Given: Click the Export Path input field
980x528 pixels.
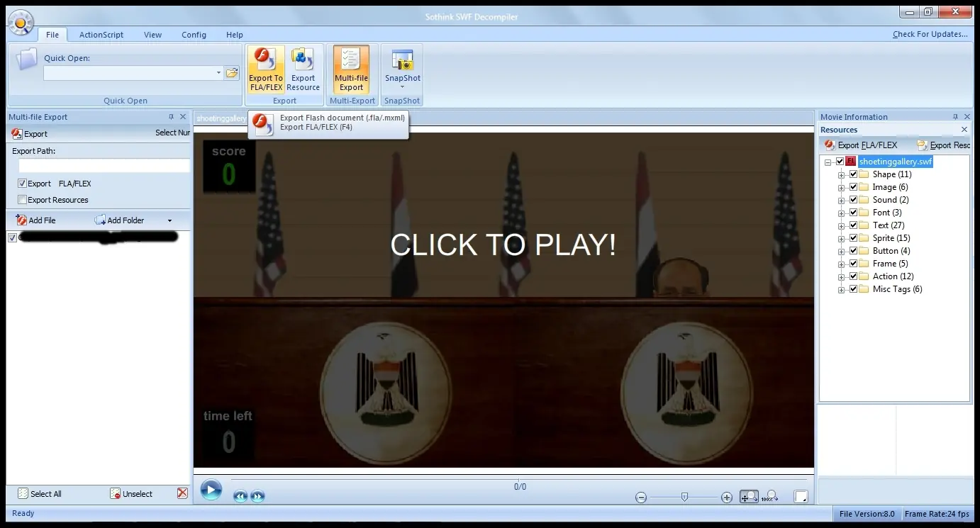Looking at the screenshot, I should coord(104,166).
